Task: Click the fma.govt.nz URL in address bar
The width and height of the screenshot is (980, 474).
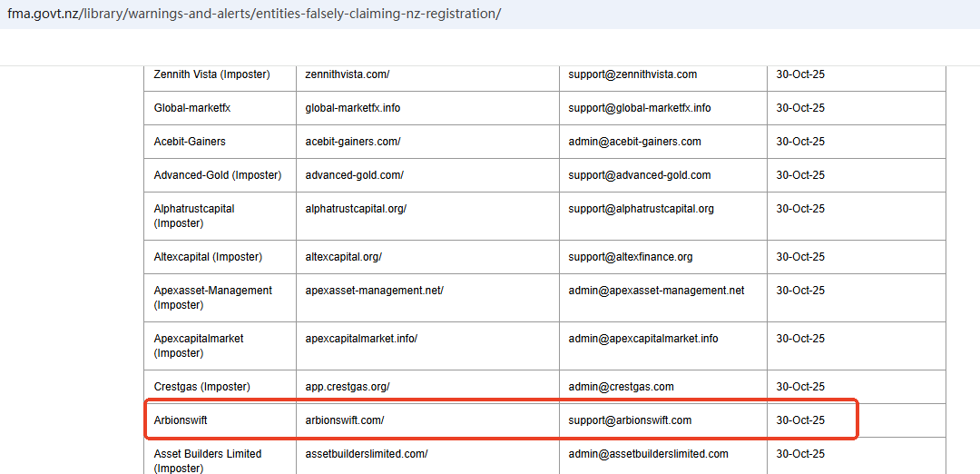Action: (254, 14)
